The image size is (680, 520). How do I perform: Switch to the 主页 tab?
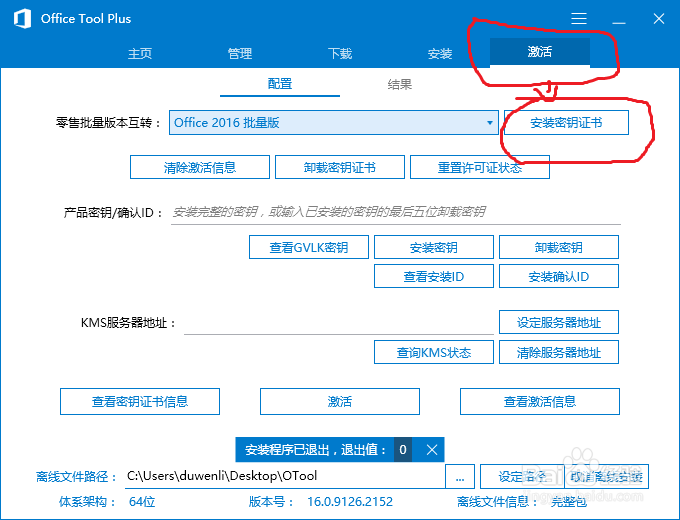[x=140, y=53]
